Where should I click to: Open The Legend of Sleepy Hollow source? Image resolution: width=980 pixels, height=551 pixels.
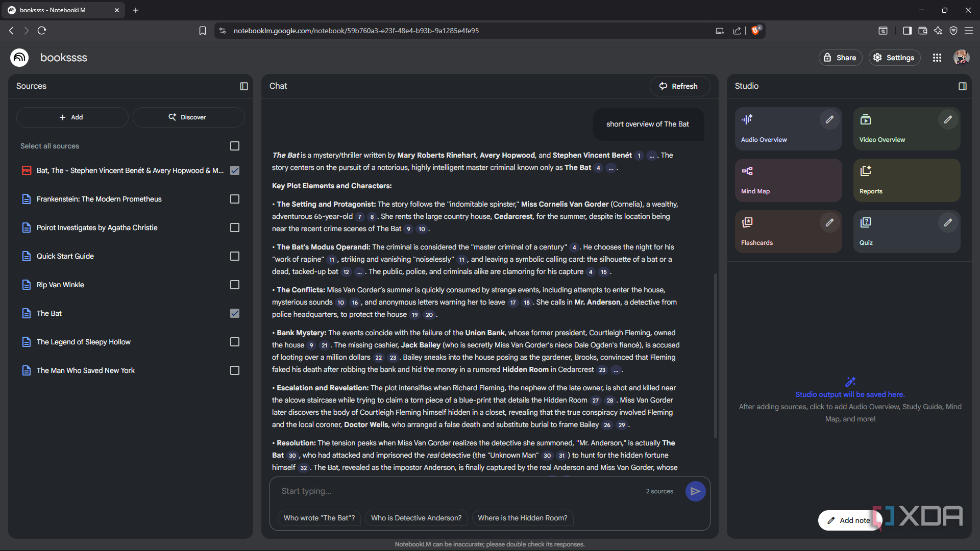(x=83, y=342)
